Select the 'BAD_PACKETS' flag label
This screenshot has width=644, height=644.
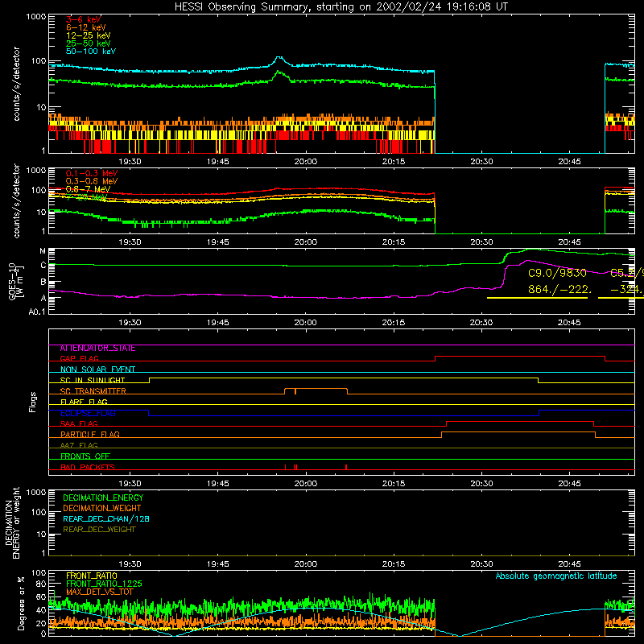click(88, 467)
